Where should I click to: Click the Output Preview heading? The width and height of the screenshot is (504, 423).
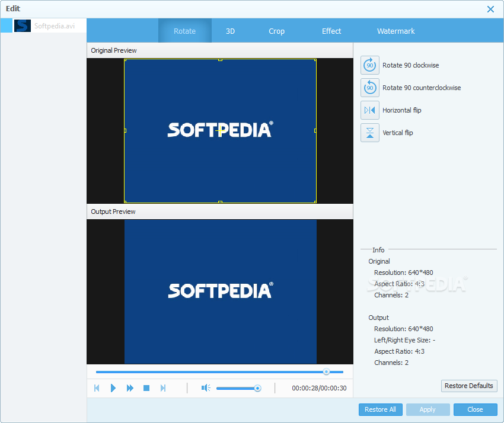tap(113, 211)
